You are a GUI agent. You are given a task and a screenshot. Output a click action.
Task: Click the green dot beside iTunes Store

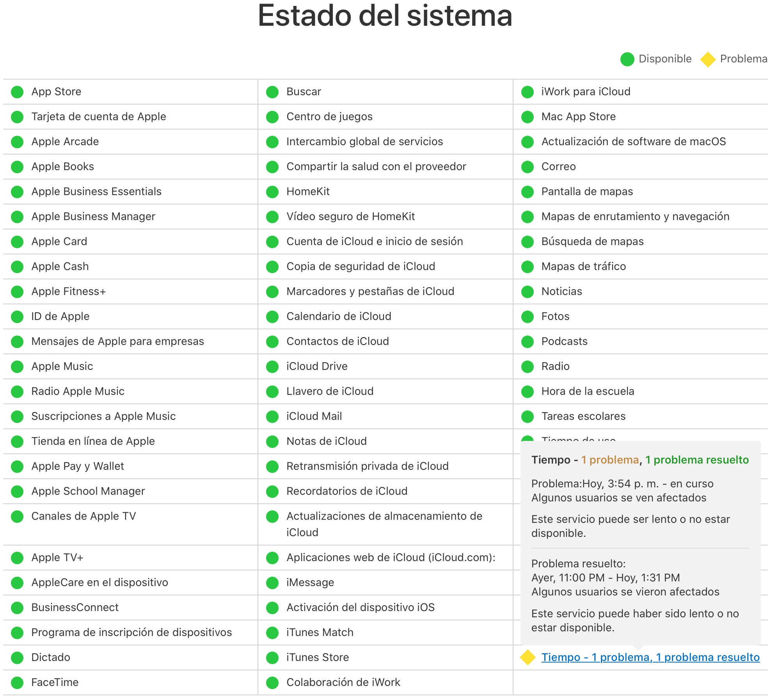[x=272, y=658]
